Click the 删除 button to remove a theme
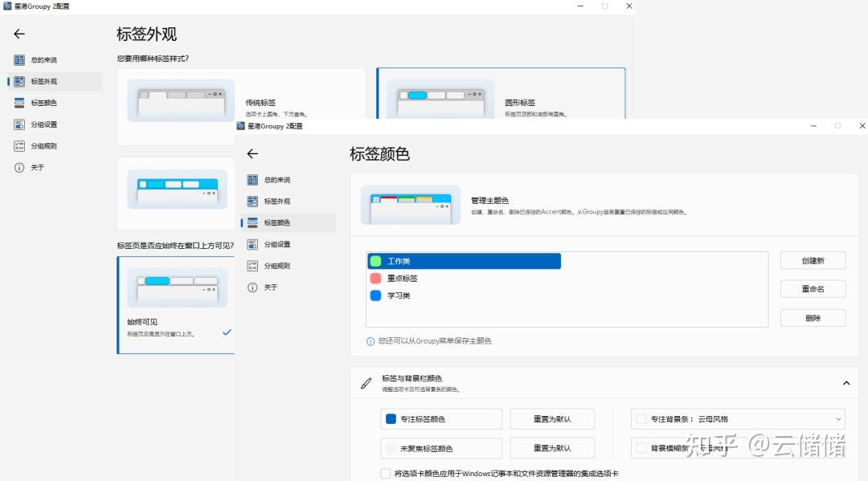 pyautogui.click(x=812, y=317)
